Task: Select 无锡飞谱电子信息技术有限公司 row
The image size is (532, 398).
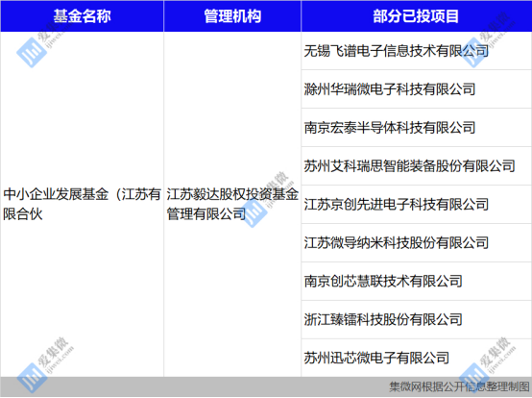Action: [417, 51]
